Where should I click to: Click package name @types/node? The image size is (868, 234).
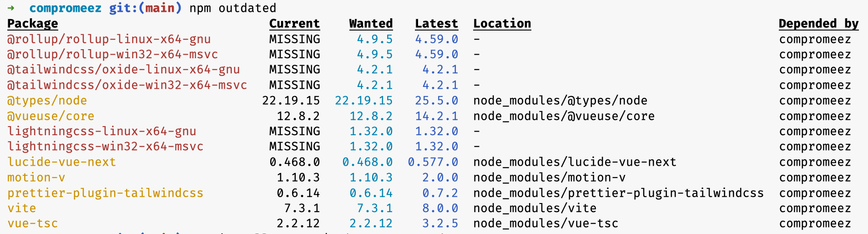[x=47, y=101]
